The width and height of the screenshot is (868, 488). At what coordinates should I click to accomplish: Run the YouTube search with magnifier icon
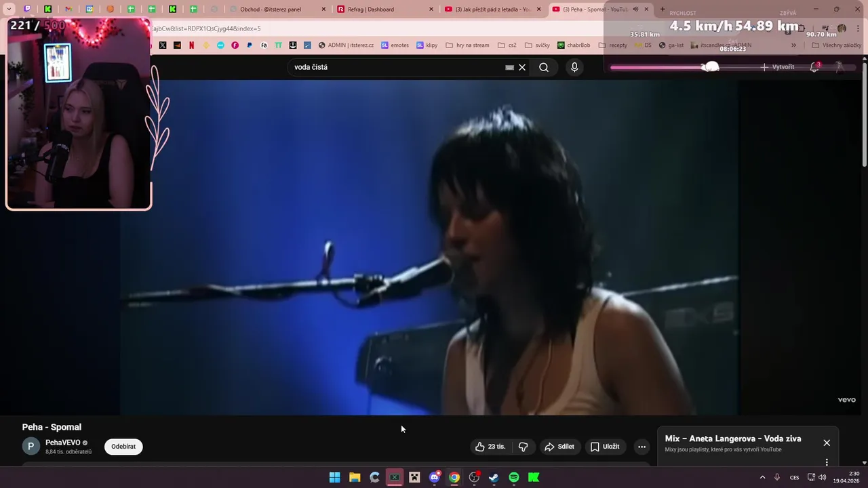coord(544,67)
